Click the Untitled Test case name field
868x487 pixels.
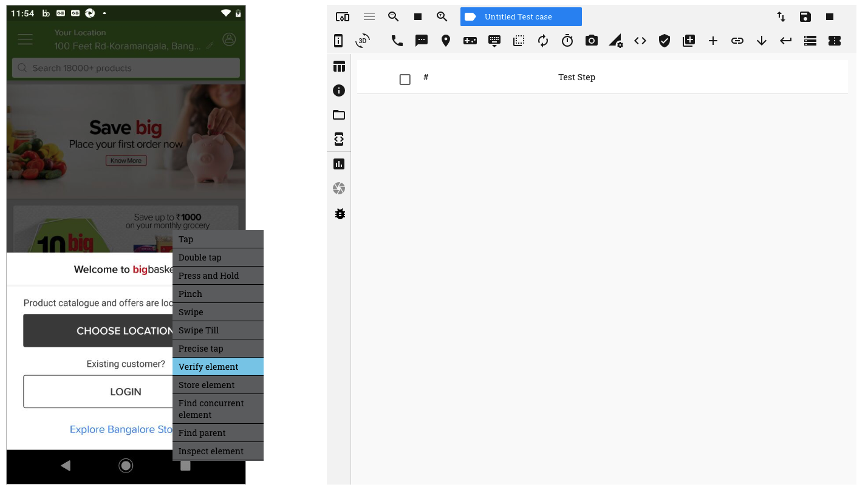521,17
